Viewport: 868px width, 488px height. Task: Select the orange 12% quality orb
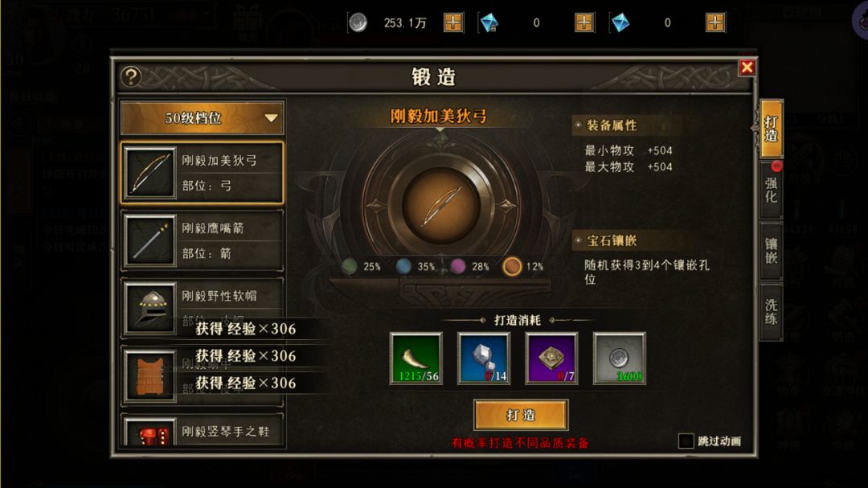pos(512,266)
